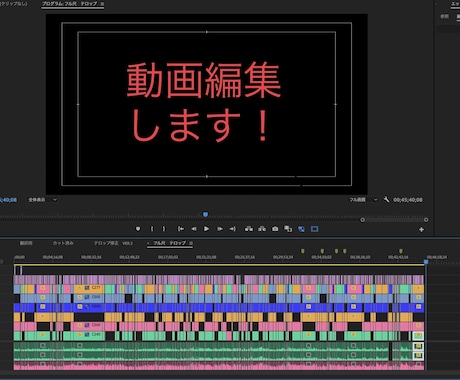The width and height of the screenshot is (460, 380).
Task: Open the フル画質 playback resolution dropdown
Action: [363, 200]
